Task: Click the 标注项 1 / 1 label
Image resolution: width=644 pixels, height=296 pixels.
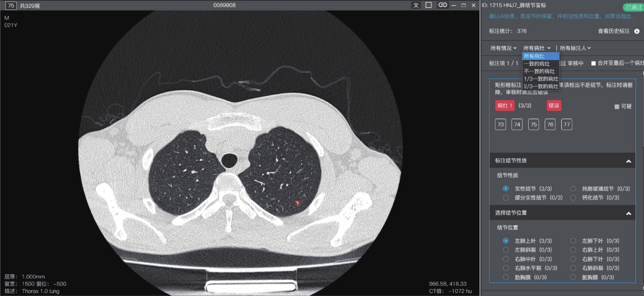Action: pyautogui.click(x=504, y=63)
